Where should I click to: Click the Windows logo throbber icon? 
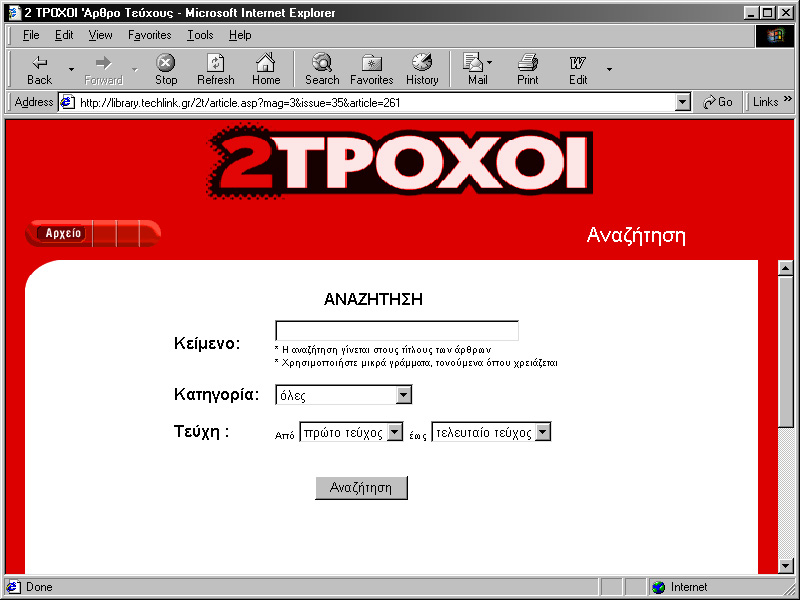click(x=774, y=36)
